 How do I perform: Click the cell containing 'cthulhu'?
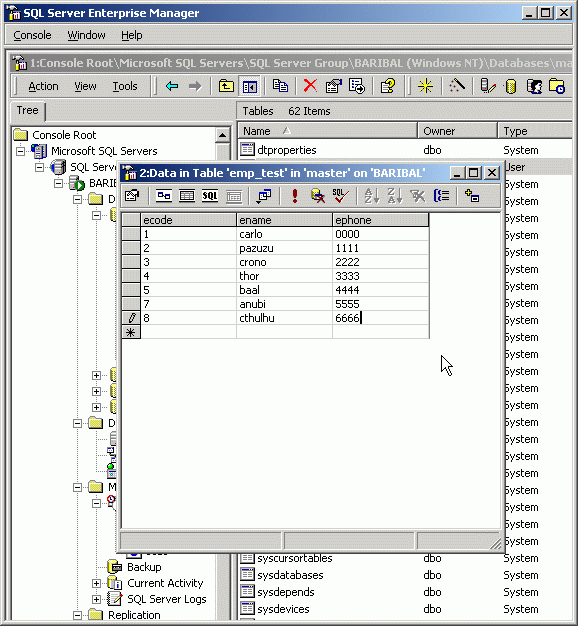tap(284, 318)
